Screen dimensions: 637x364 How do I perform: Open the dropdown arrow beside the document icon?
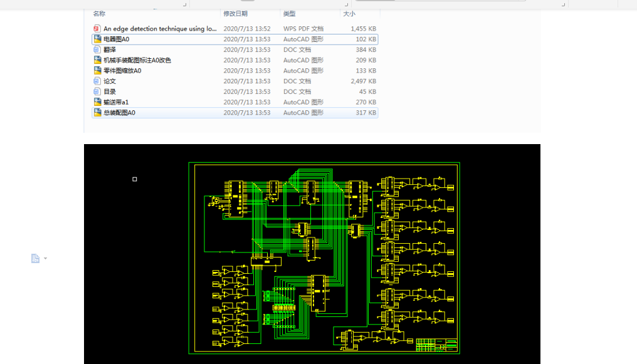pos(46,259)
